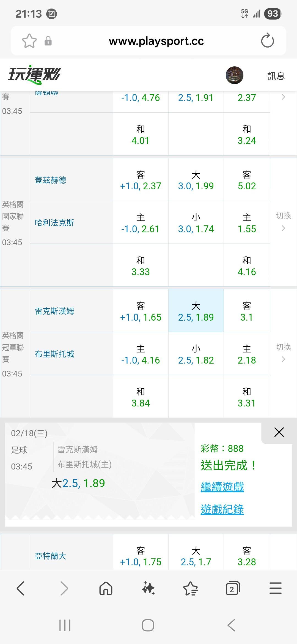Open the browser AI sparkle assistant
Screen dimensions: 297x644
point(148,588)
